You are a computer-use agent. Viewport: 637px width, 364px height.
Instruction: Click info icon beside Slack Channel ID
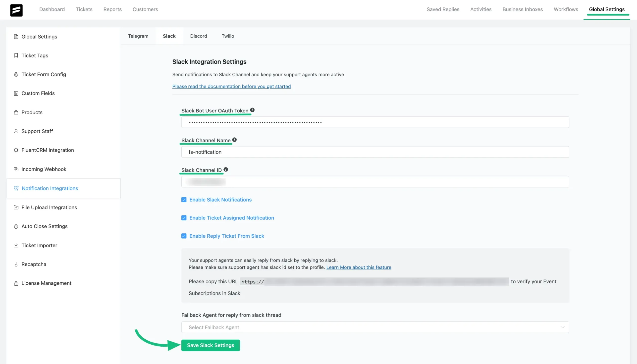(x=226, y=169)
